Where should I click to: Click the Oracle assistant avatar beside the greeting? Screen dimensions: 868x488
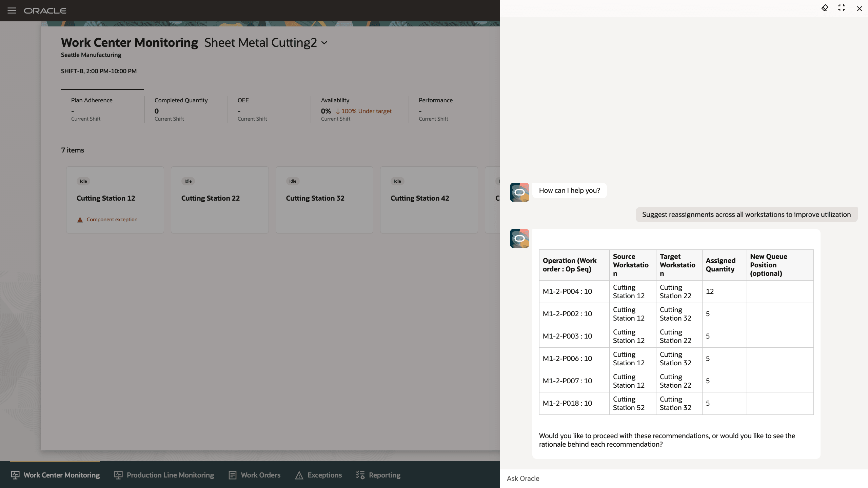519,192
